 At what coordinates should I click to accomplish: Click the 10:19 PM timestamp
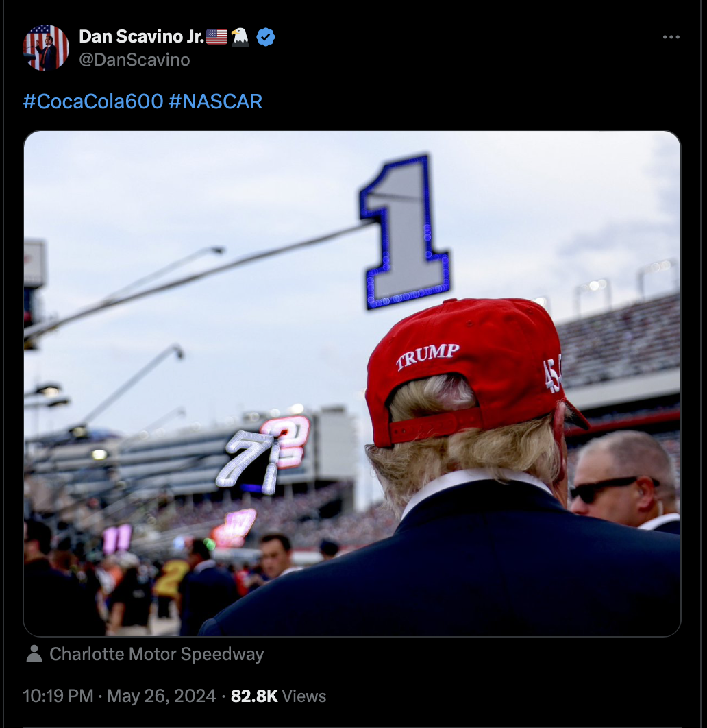click(x=58, y=696)
